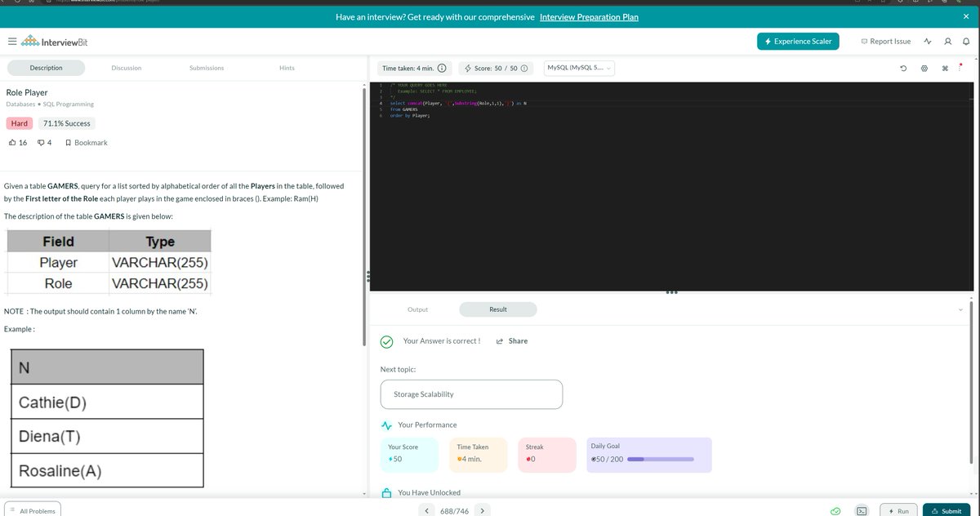This screenshot has width=980, height=516.
Task: Click the You Have Unlocked lock icon
Action: point(387,493)
